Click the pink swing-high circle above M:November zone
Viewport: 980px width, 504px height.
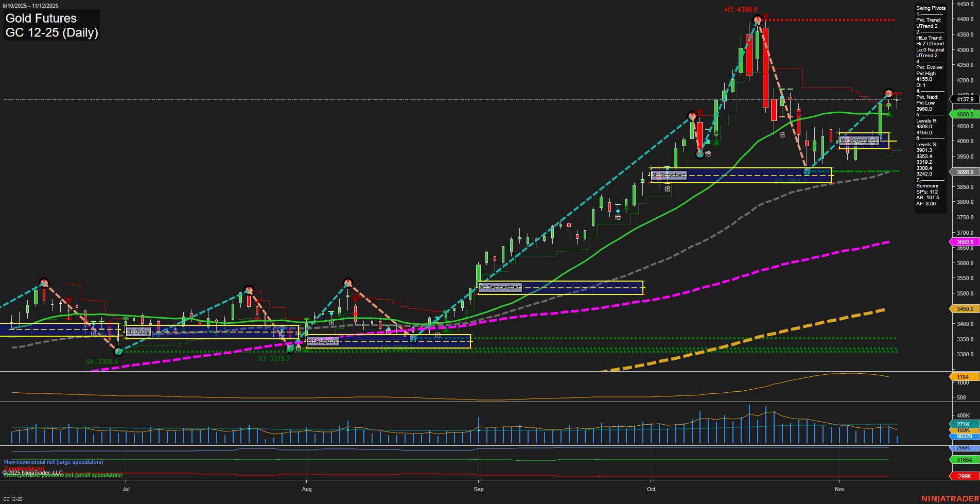[888, 94]
